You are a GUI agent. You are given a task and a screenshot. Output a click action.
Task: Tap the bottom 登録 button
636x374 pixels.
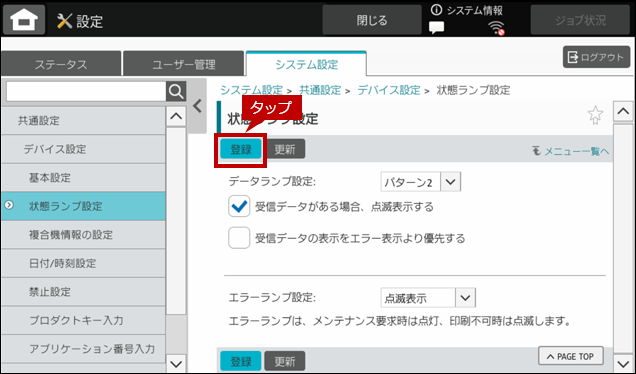[x=241, y=361]
